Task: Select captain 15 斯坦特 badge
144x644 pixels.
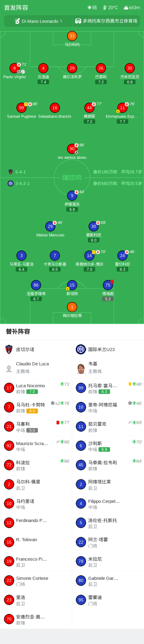Action: tap(72, 285)
